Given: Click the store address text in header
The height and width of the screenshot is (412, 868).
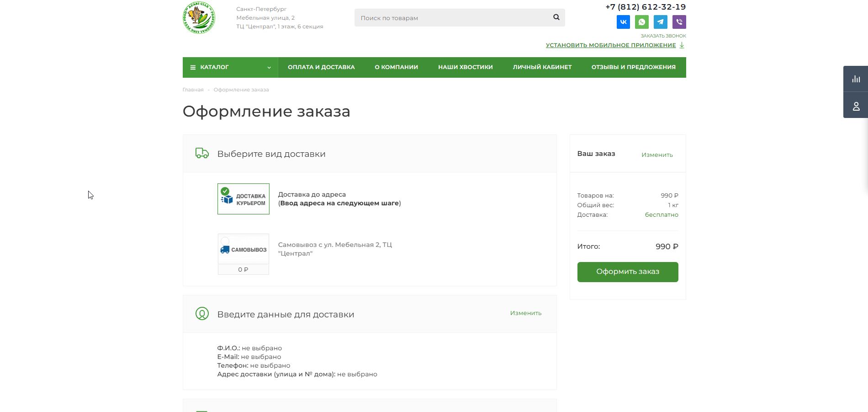Looking at the screenshot, I should point(280,18).
